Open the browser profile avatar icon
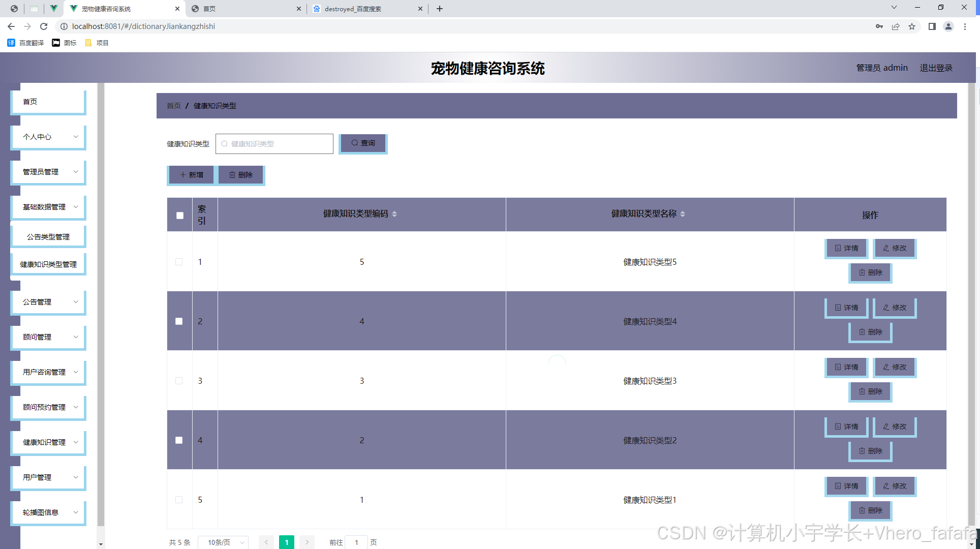 pyautogui.click(x=948, y=26)
